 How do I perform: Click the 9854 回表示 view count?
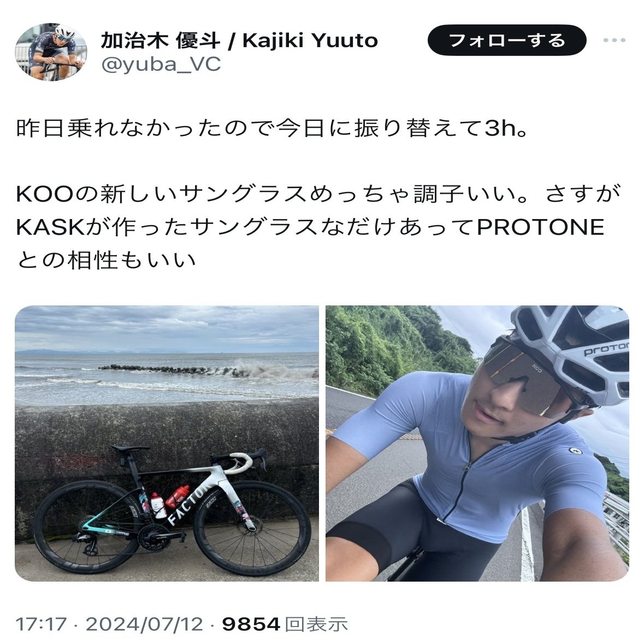point(285,624)
